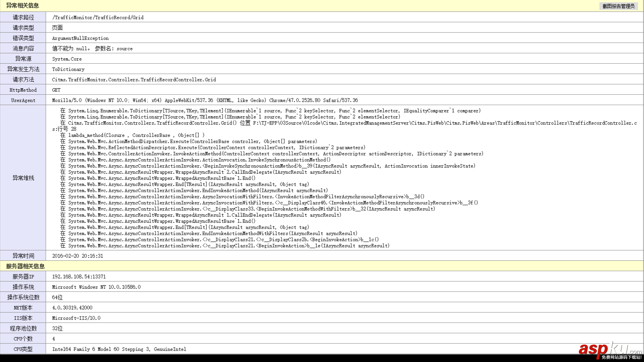The height and width of the screenshot is (362, 644).
Task: Click the UserAgent label cell
Action: coord(23,100)
